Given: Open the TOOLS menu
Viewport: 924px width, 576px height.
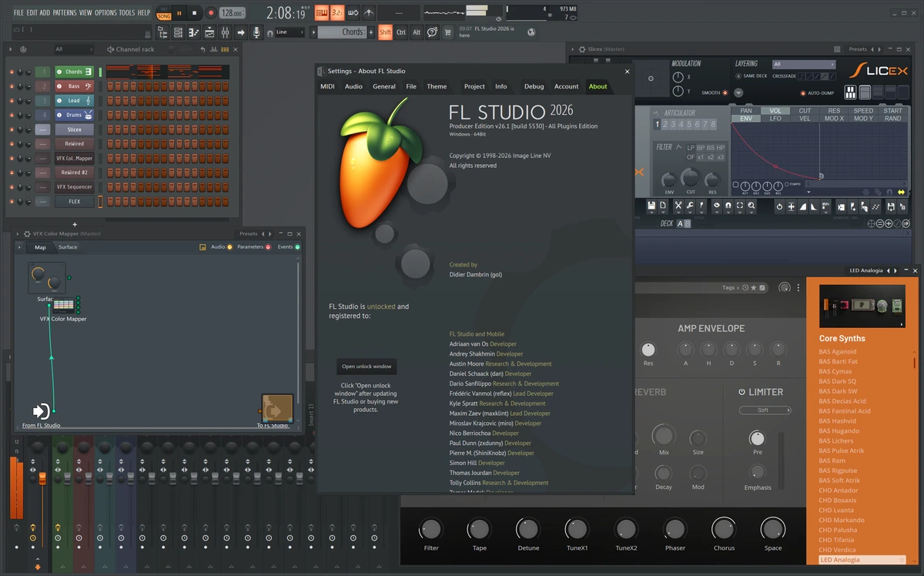Looking at the screenshot, I should (126, 13).
